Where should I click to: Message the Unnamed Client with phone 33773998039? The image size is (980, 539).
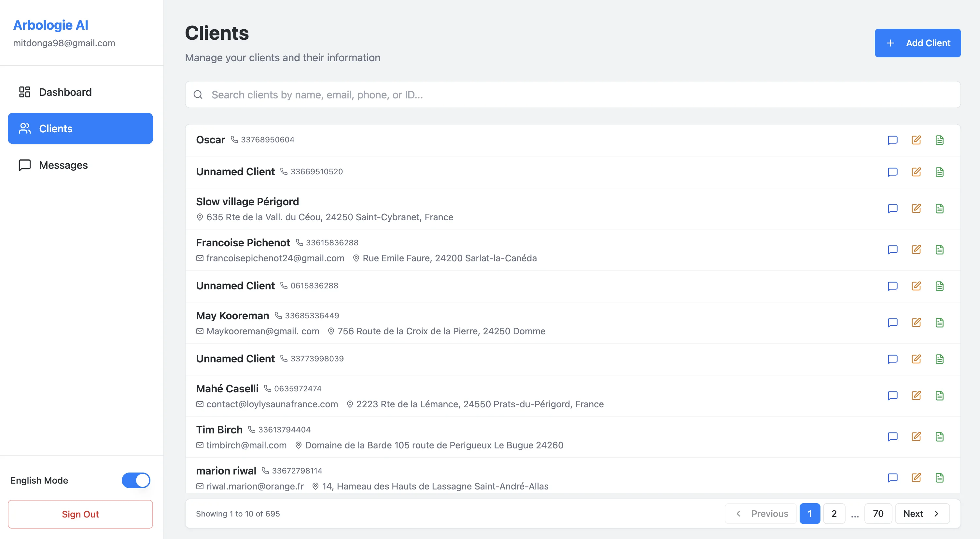pos(892,359)
